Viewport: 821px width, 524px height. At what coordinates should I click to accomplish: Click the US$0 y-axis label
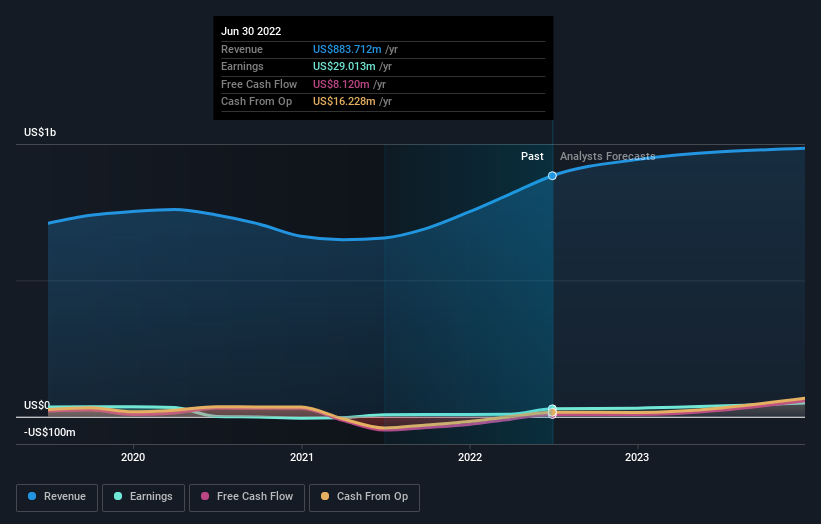(x=37, y=405)
